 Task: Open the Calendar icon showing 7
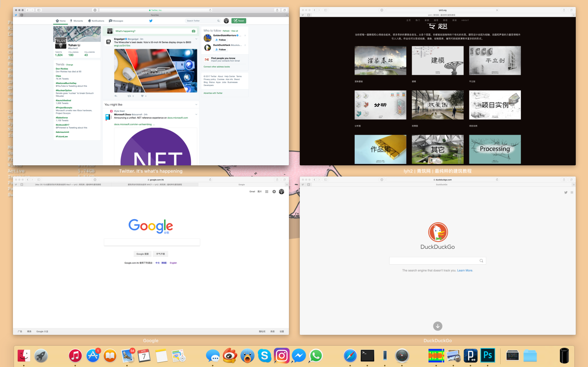pyautogui.click(x=144, y=356)
